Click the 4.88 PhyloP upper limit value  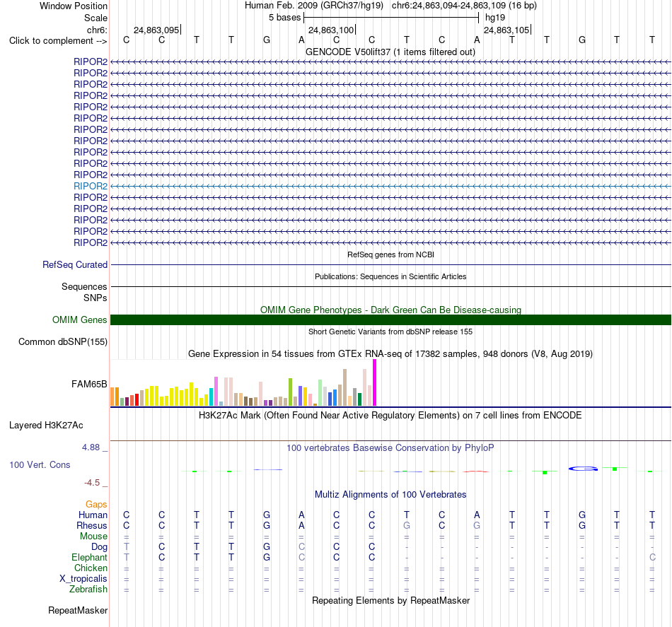91,447
